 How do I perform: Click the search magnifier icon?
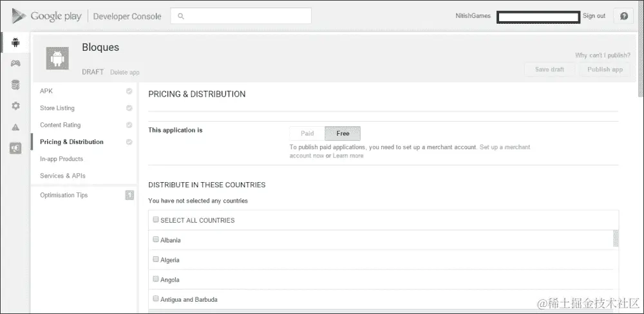tap(181, 17)
